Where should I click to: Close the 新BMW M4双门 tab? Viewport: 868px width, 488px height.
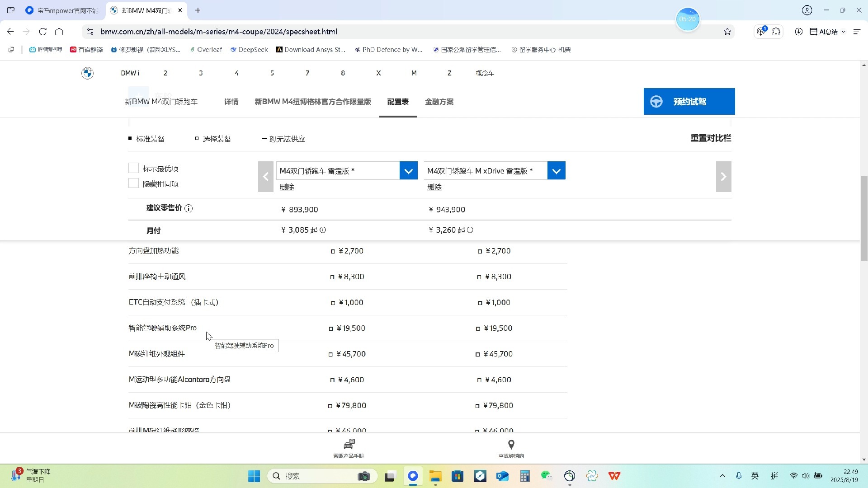pos(180,10)
